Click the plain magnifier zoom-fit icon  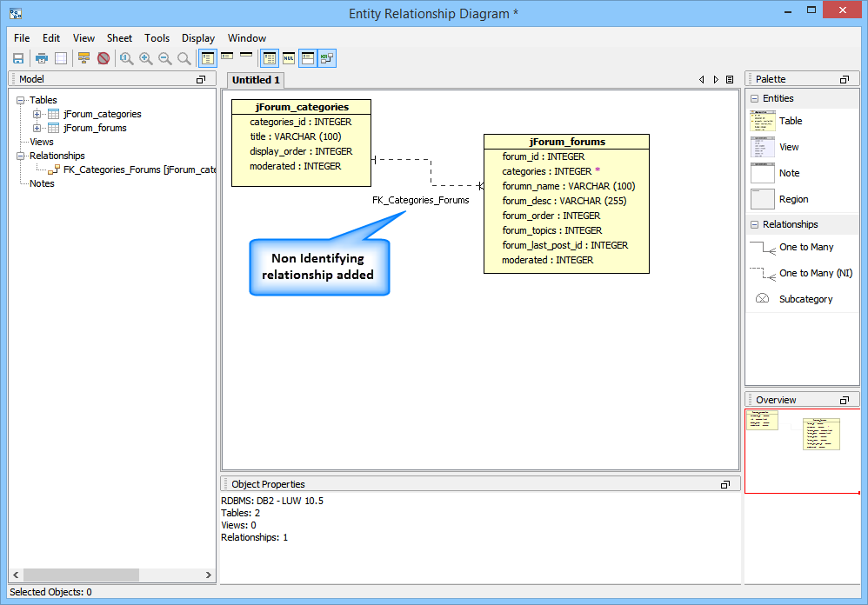[x=184, y=58]
